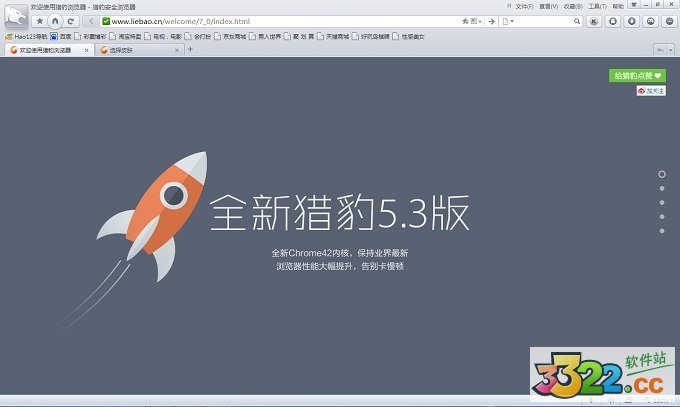Click into the search box field
The height and width of the screenshot is (407, 680).
pyautogui.click(x=544, y=21)
